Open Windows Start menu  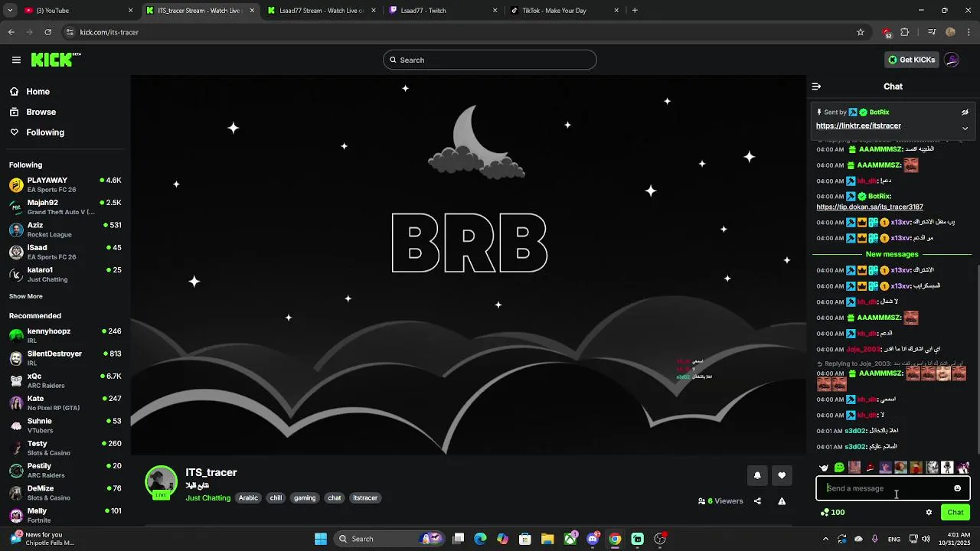click(x=321, y=539)
